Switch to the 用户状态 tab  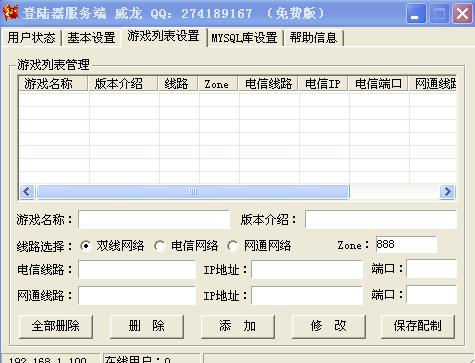(31, 38)
